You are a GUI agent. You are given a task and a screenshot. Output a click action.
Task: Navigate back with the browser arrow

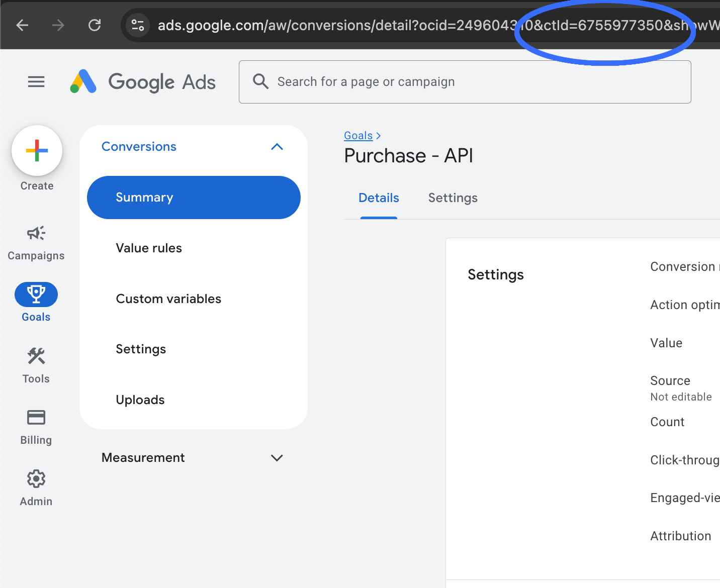click(x=22, y=25)
